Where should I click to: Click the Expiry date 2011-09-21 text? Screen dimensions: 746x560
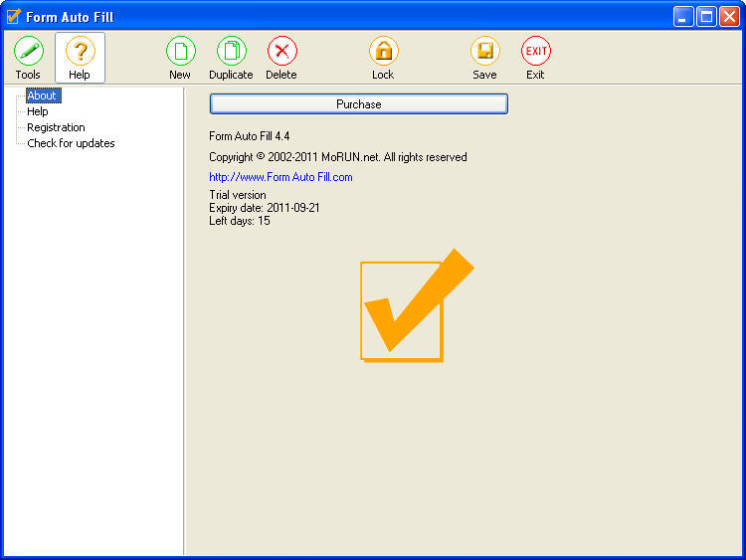pyautogui.click(x=265, y=208)
